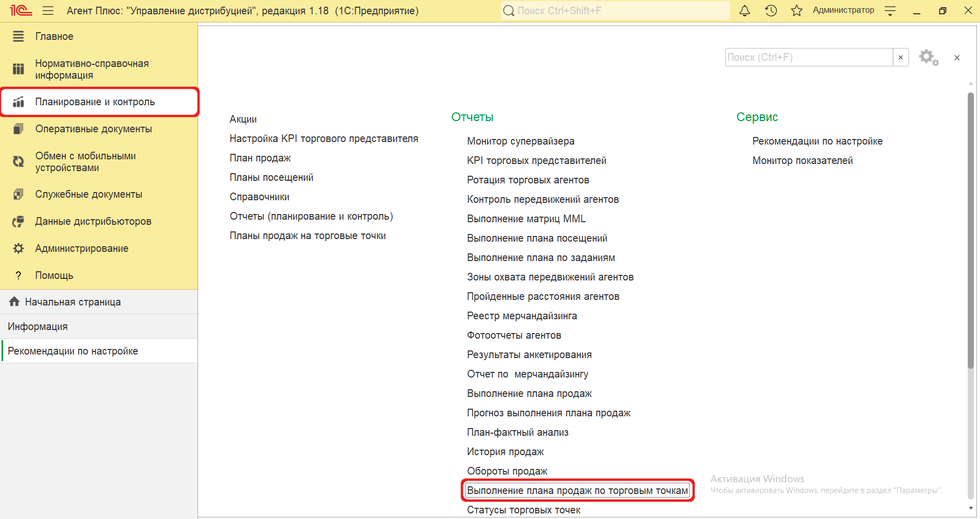Open Акции link
Image resolution: width=980 pixels, height=519 pixels.
point(243,119)
